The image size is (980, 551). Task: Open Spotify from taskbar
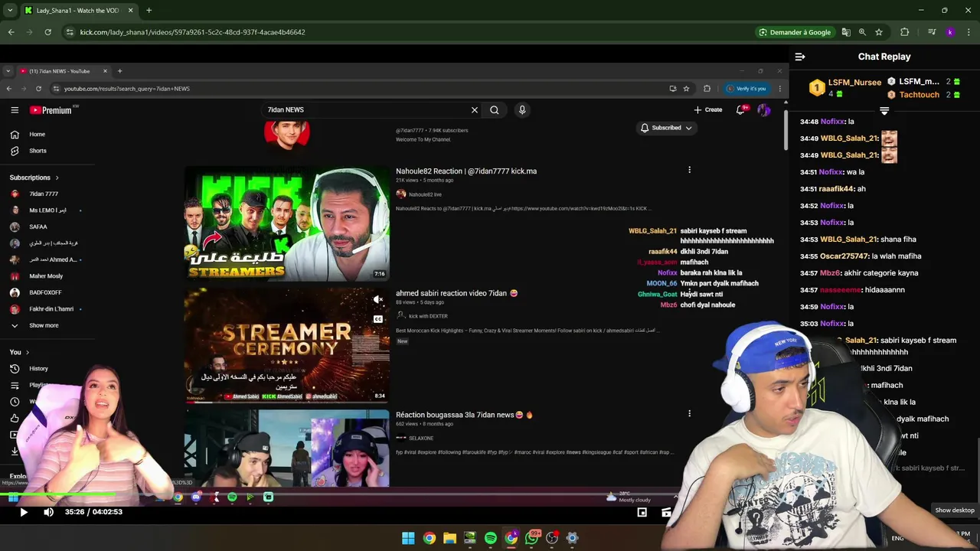click(x=491, y=538)
